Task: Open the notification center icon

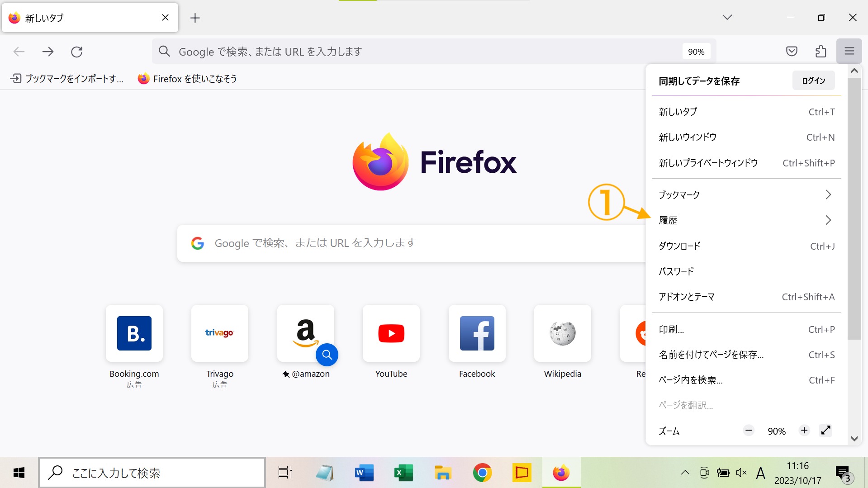Action: 844,474
